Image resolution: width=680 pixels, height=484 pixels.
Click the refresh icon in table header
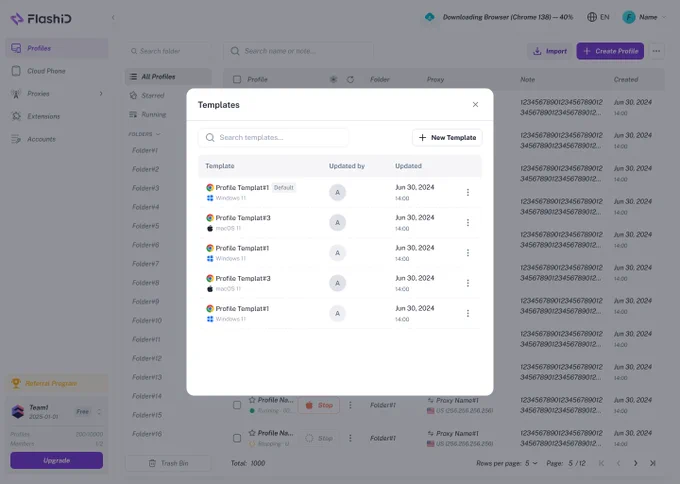tap(350, 79)
